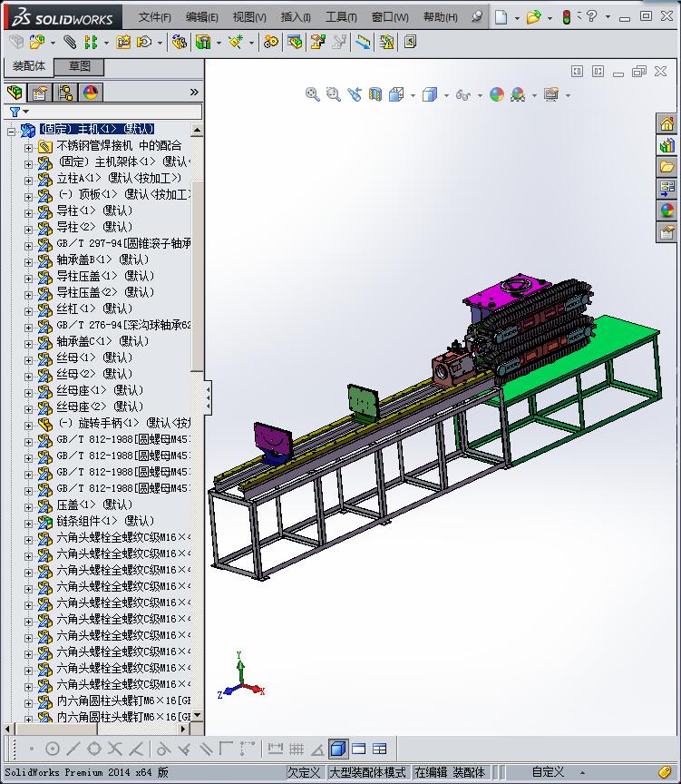Switch to the 装配体 tab

pos(28,66)
